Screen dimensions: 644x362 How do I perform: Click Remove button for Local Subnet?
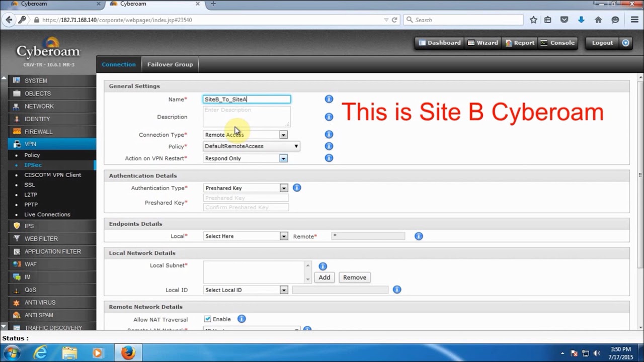pyautogui.click(x=355, y=278)
